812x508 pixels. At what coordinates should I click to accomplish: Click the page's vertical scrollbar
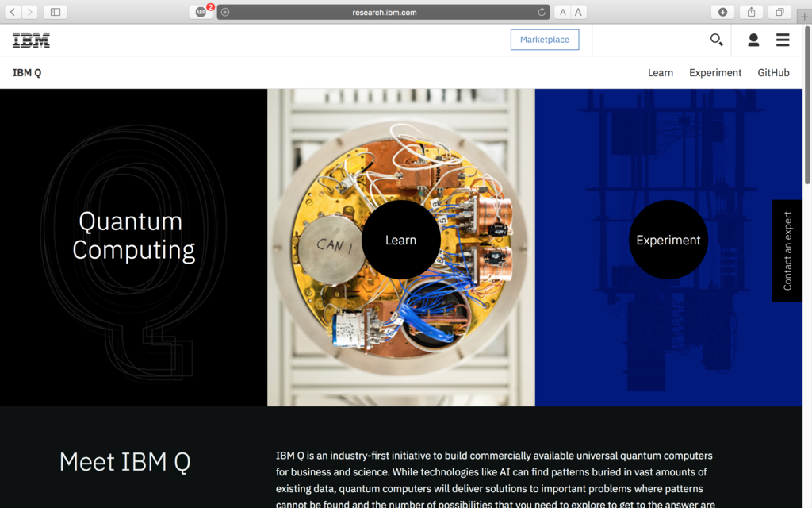click(806, 106)
